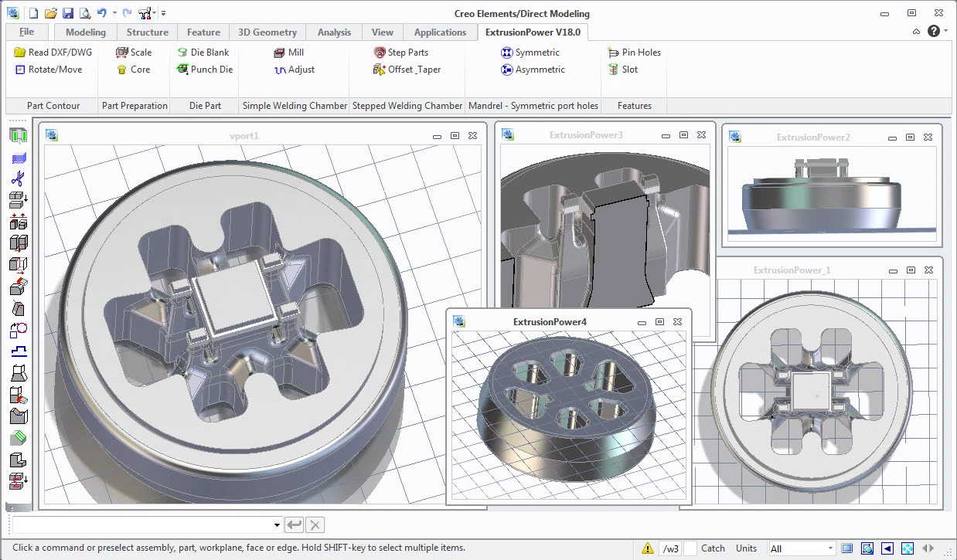Click the L-shaped block icon in left toolbar
This screenshot has width=957, height=560.
(x=19, y=461)
